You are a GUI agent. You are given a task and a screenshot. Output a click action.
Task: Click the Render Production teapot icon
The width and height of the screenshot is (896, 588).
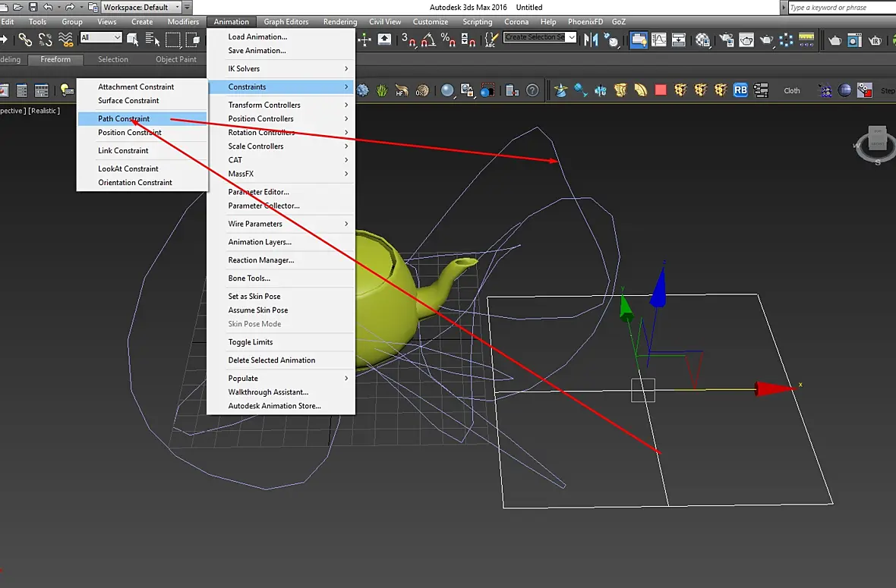(766, 39)
